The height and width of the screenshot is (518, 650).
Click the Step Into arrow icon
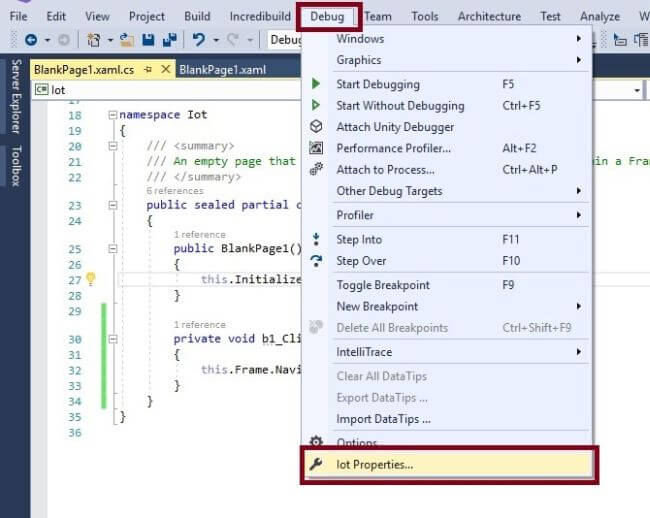point(316,239)
